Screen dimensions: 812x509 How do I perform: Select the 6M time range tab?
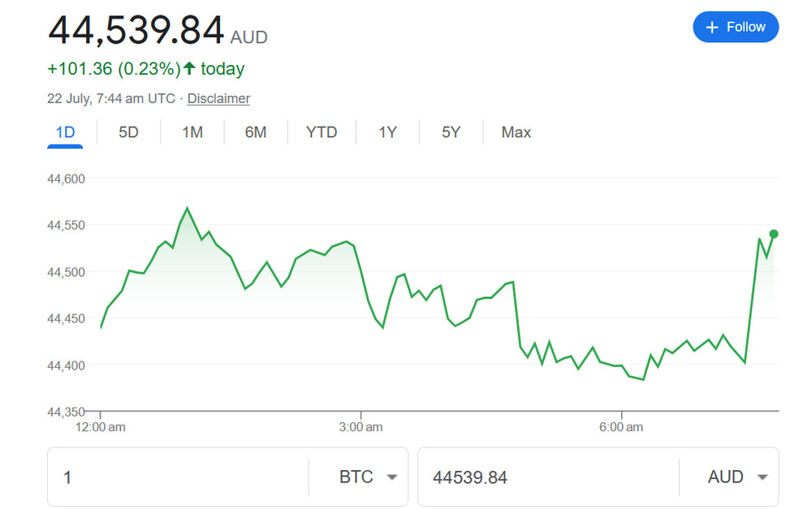point(256,132)
